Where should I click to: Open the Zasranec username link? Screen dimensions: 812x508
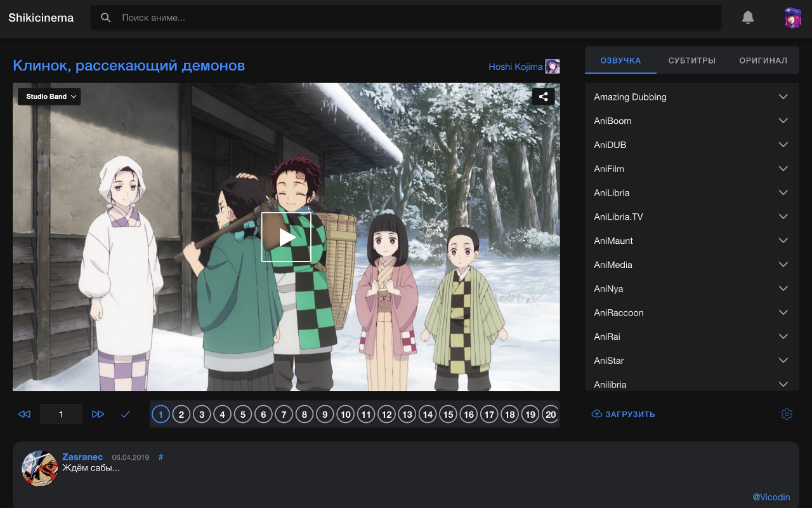coord(82,457)
